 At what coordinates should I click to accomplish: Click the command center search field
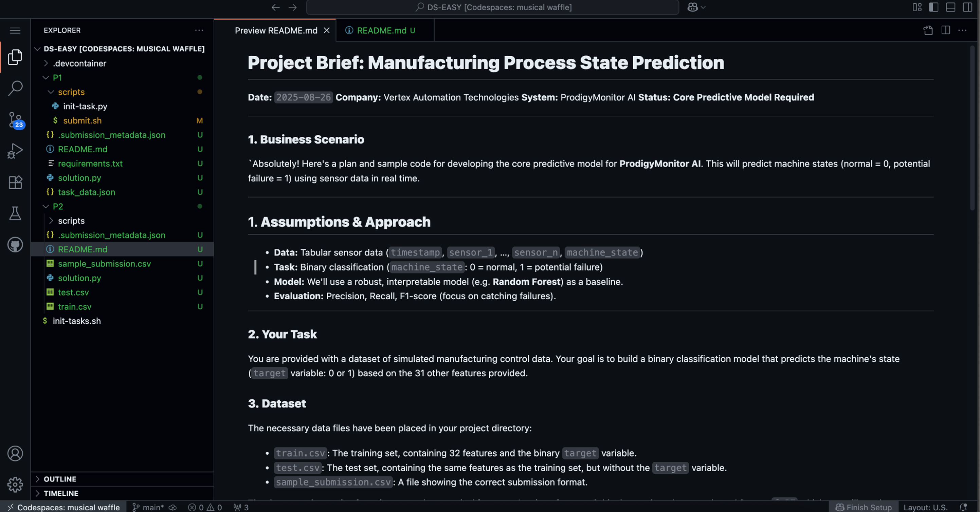493,7
